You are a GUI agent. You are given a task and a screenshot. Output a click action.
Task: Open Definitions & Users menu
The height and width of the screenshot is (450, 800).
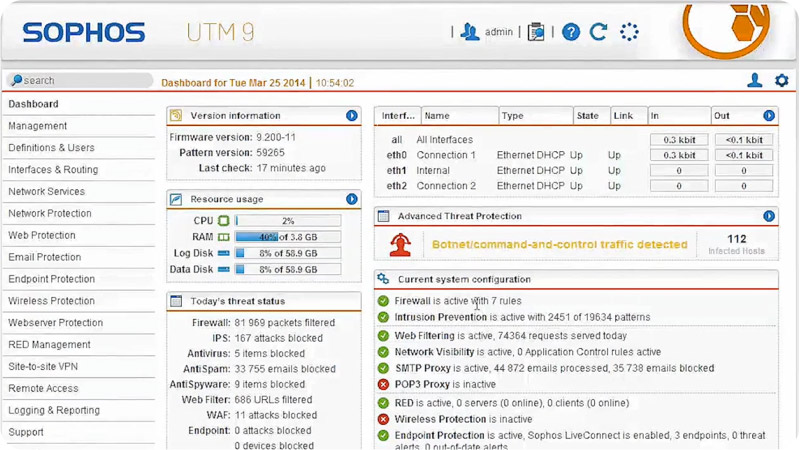pos(51,147)
